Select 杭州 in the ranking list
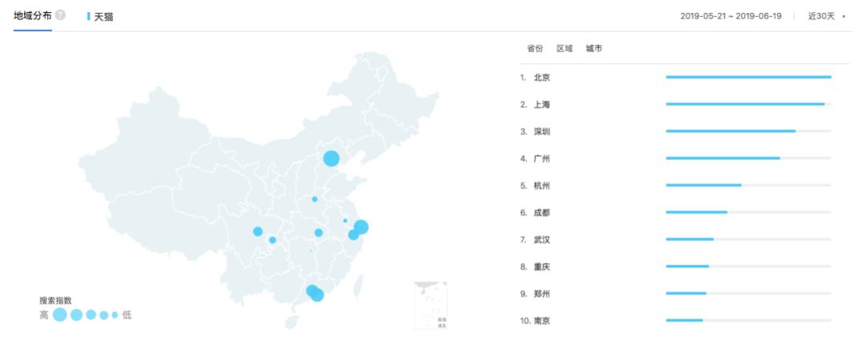 pyautogui.click(x=542, y=185)
